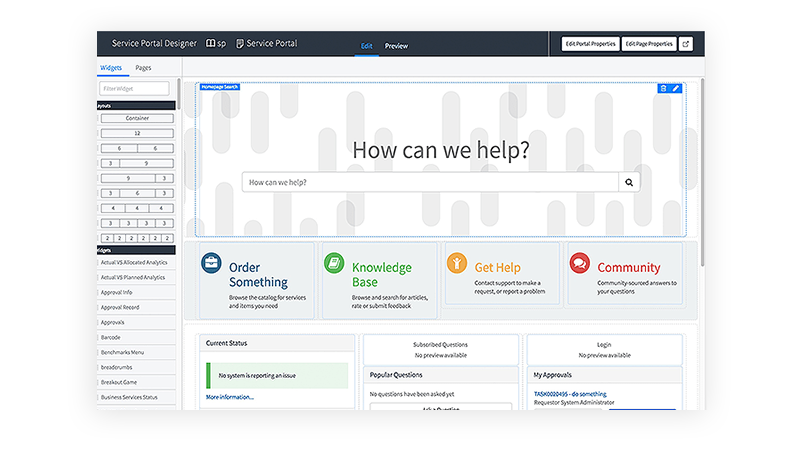Open More information link
The height and width of the screenshot is (457, 800).
pos(230,397)
